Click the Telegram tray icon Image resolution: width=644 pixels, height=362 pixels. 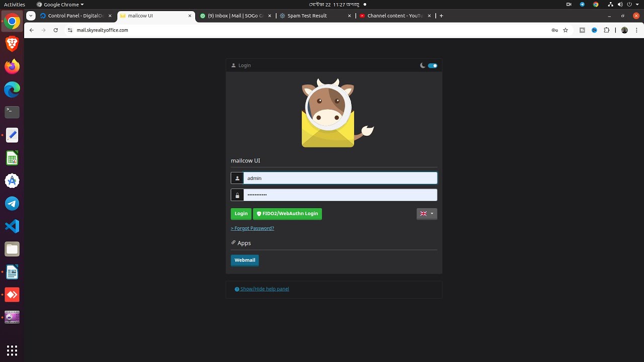pos(582,5)
